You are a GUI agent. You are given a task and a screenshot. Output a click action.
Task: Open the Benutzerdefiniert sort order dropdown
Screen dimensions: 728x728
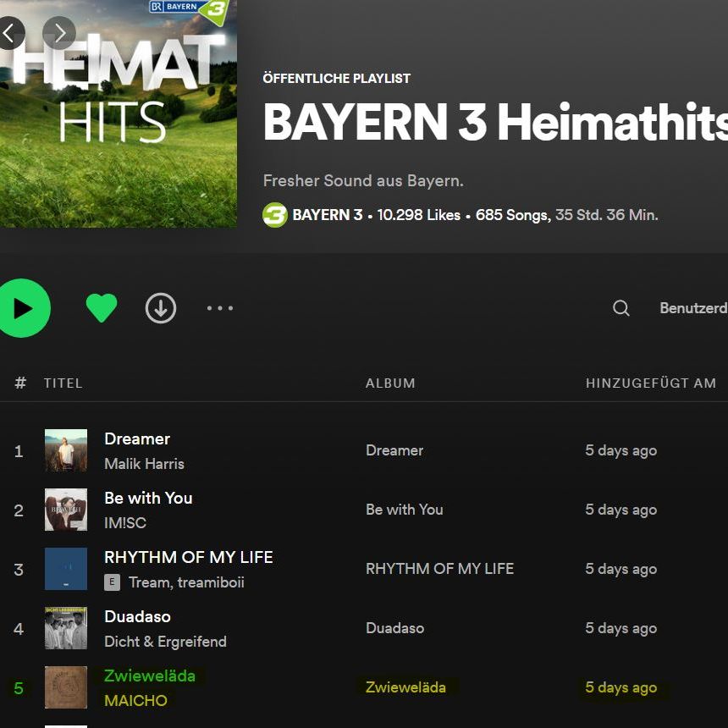click(693, 308)
